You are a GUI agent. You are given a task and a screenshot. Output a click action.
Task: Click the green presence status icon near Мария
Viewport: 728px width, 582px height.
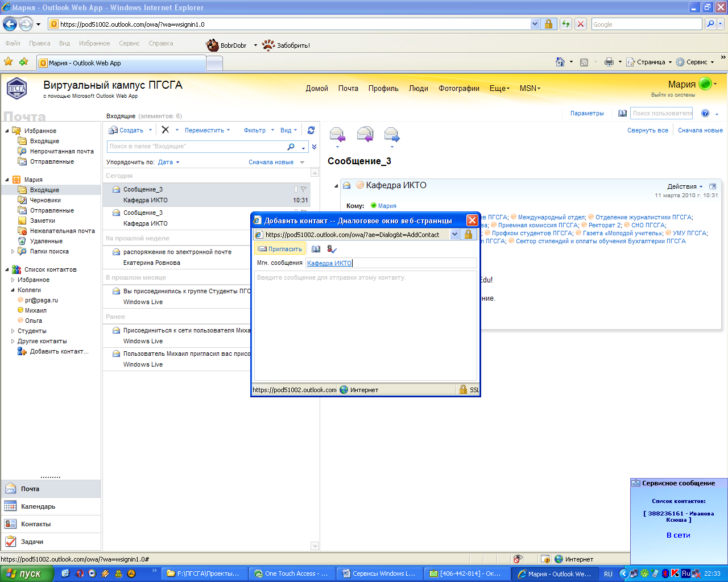click(x=705, y=84)
